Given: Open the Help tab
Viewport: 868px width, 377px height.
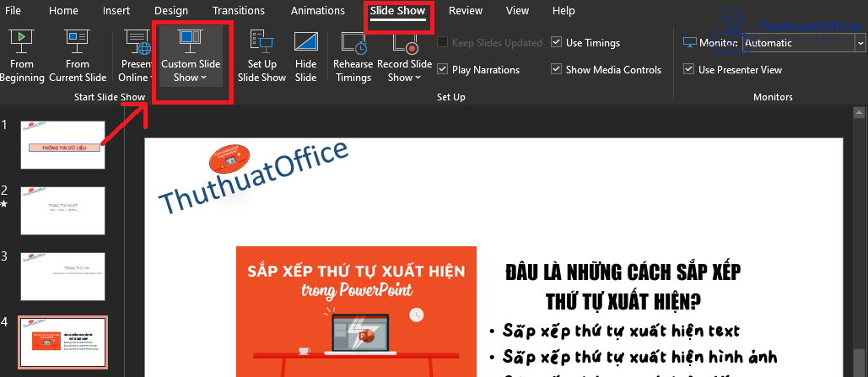Looking at the screenshot, I should 563,10.
